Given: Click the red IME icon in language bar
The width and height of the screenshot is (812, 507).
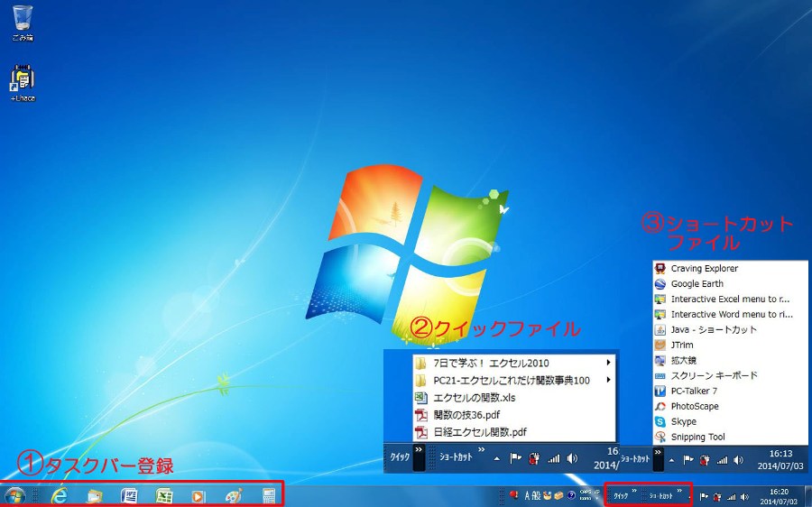Looking at the screenshot, I should 513,495.
